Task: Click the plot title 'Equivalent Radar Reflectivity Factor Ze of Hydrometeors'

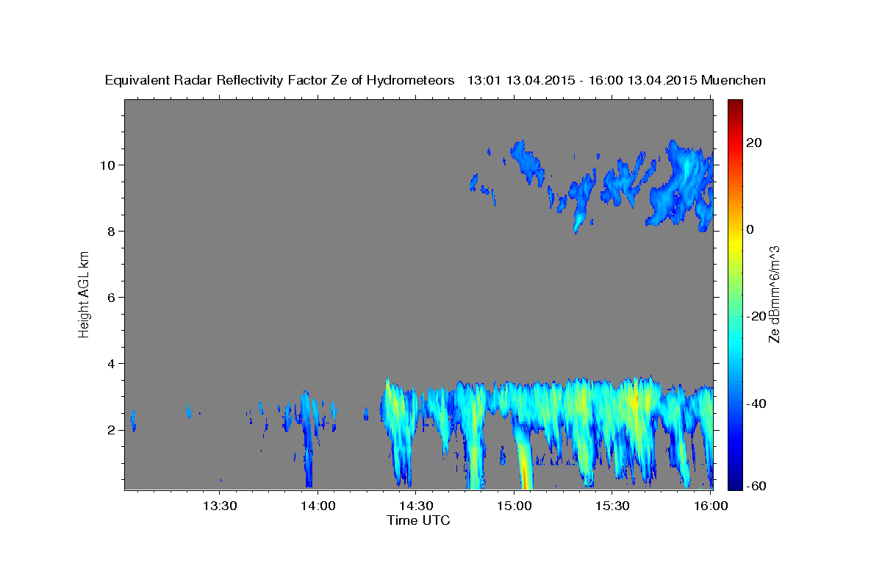Action: click(280, 80)
